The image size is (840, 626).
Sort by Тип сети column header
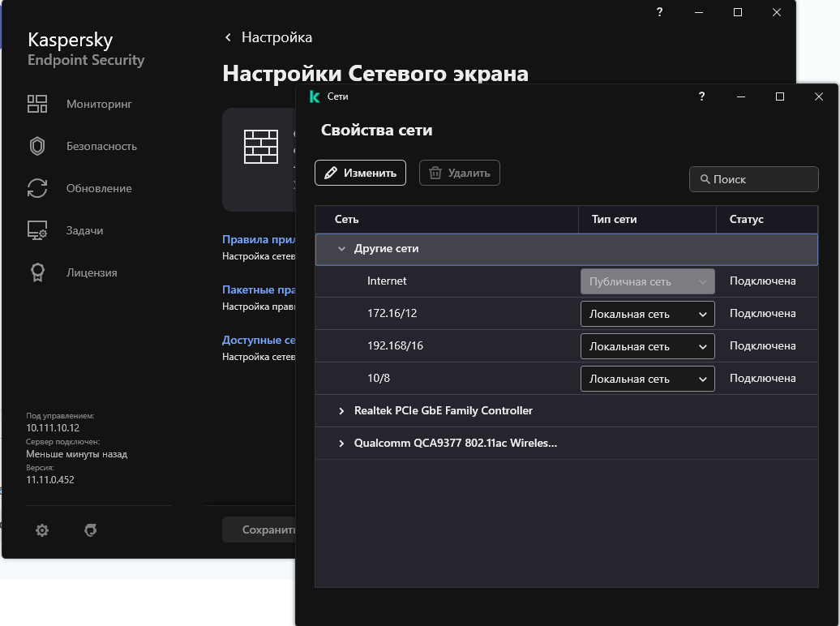pyautogui.click(x=615, y=219)
